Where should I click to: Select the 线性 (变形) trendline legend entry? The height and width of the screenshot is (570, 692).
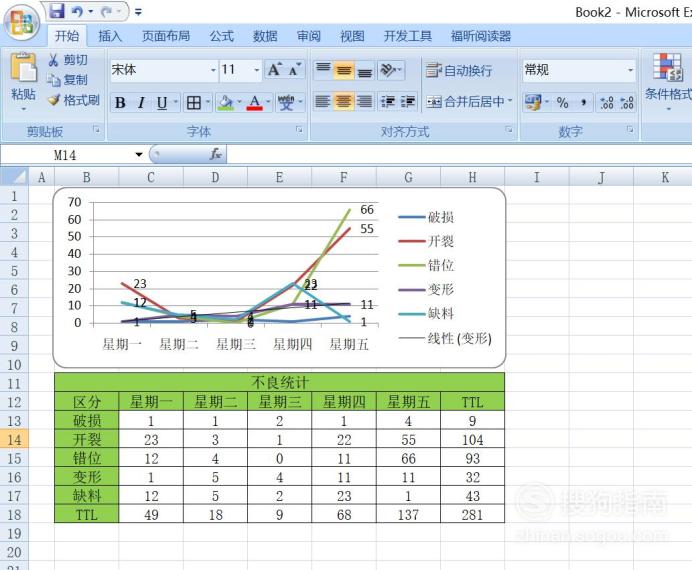(445, 338)
